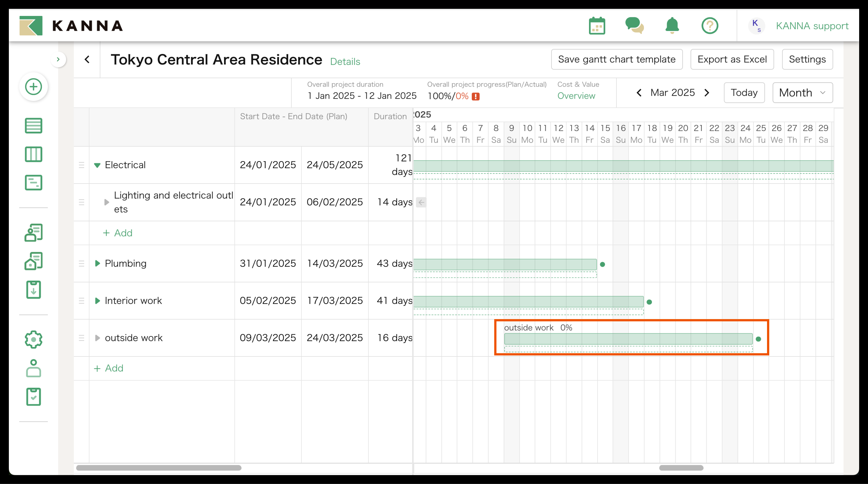Open the create new item menu
The width and height of the screenshot is (868, 484).
[33, 87]
